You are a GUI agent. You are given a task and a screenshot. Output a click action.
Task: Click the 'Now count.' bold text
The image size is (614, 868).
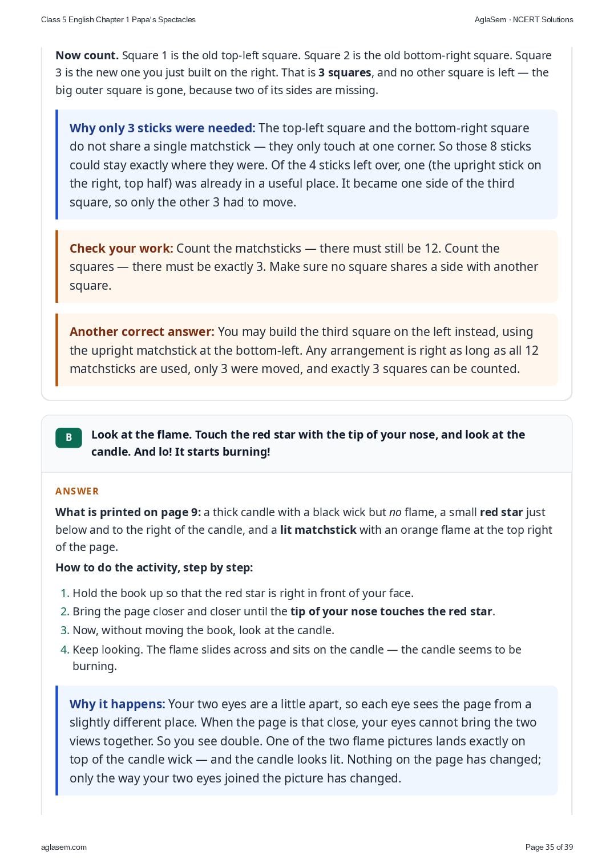(x=87, y=55)
